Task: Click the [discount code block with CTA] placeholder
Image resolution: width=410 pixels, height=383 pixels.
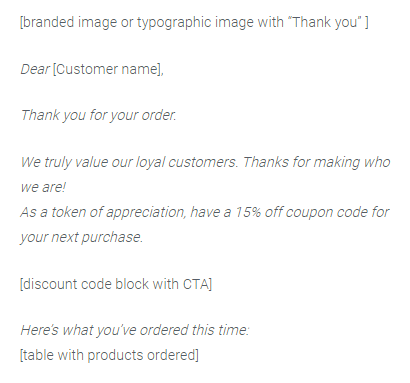Action: click(116, 284)
